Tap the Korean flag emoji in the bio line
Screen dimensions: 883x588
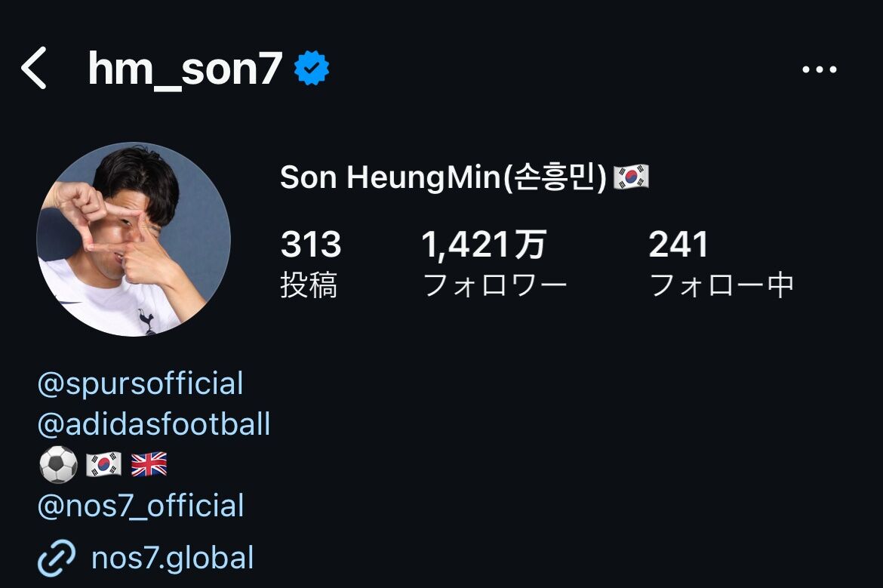click(103, 464)
